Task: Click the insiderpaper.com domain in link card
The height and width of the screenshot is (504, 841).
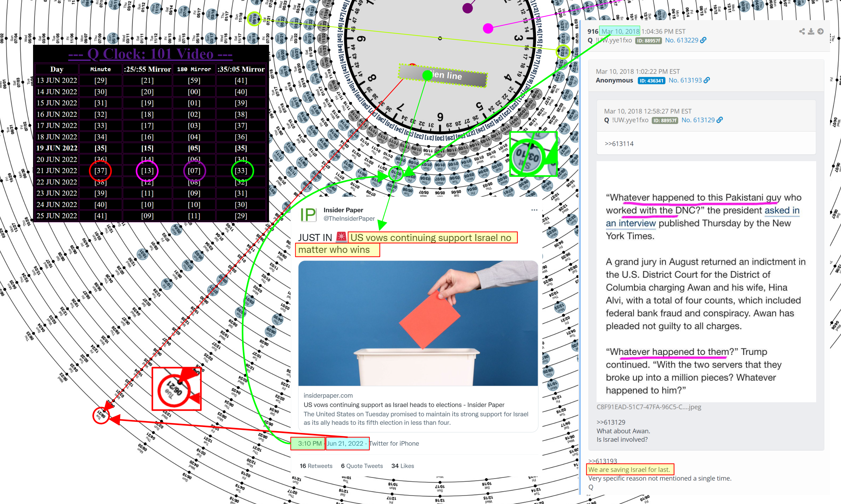Action: (328, 395)
